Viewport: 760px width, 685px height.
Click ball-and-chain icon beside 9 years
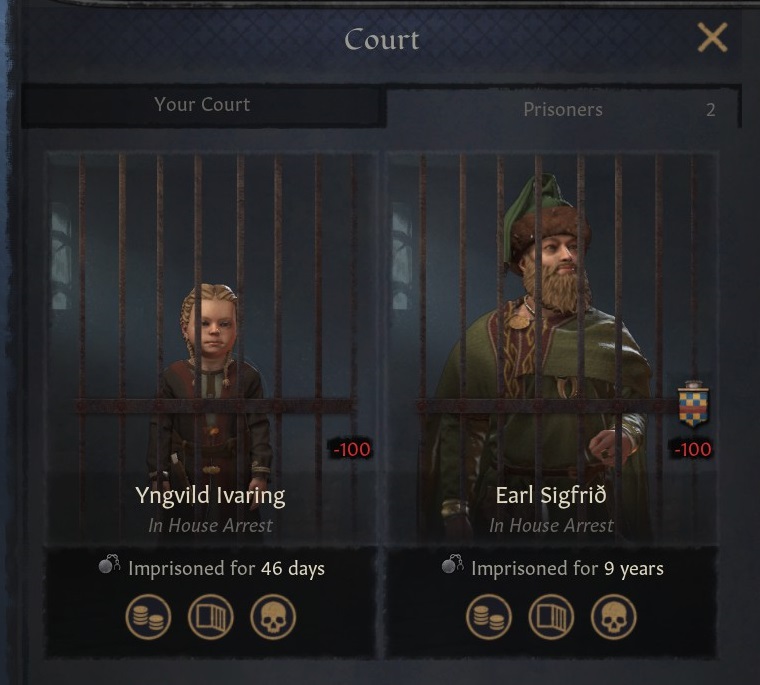pyautogui.click(x=452, y=564)
